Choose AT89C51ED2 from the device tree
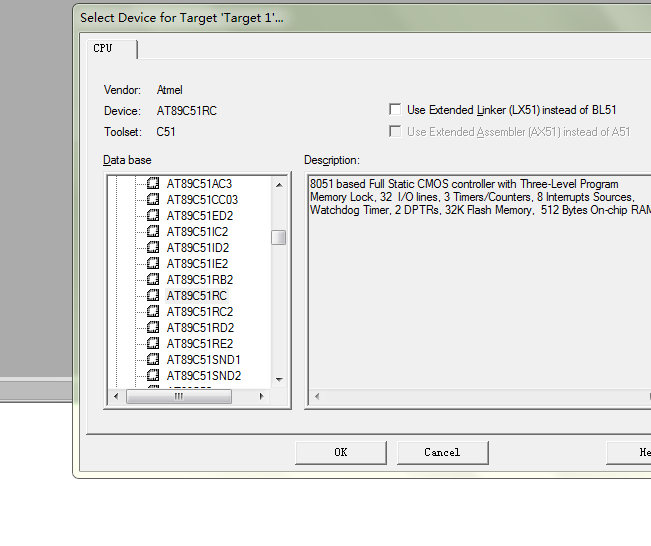This screenshot has width=651, height=546. (x=200, y=215)
